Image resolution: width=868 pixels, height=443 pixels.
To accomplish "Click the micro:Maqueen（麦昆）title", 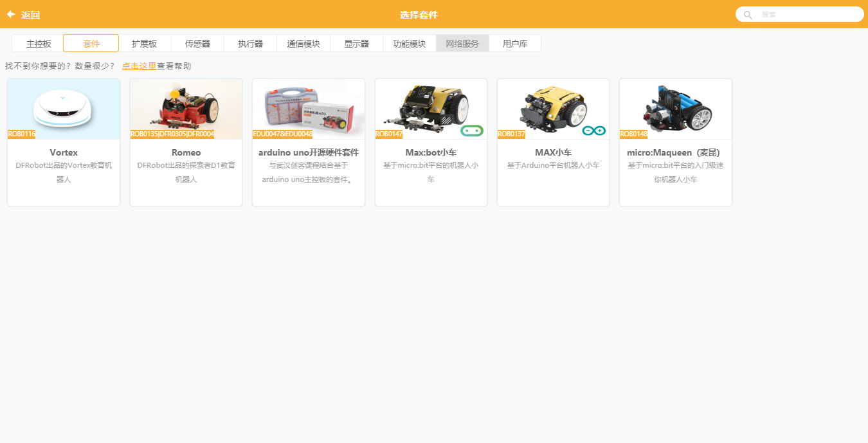I will 676,152.
